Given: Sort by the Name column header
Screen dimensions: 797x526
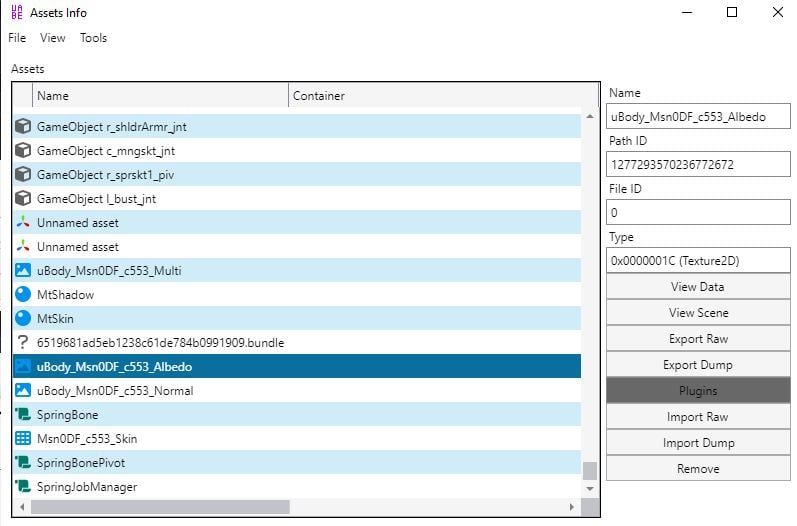Looking at the screenshot, I should click(160, 96).
